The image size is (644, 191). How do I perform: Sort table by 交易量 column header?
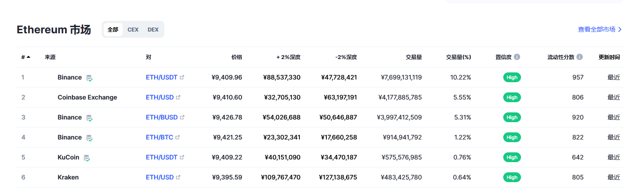pyautogui.click(x=413, y=57)
